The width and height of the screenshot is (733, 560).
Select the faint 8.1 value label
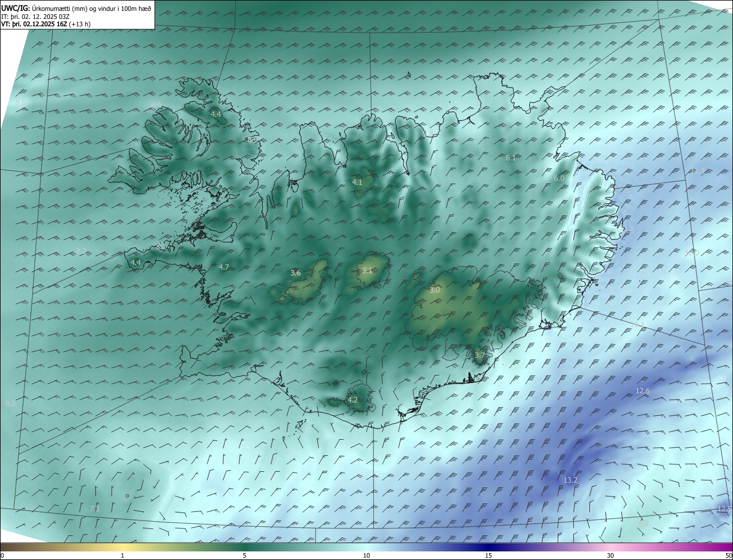pyautogui.click(x=161, y=246)
